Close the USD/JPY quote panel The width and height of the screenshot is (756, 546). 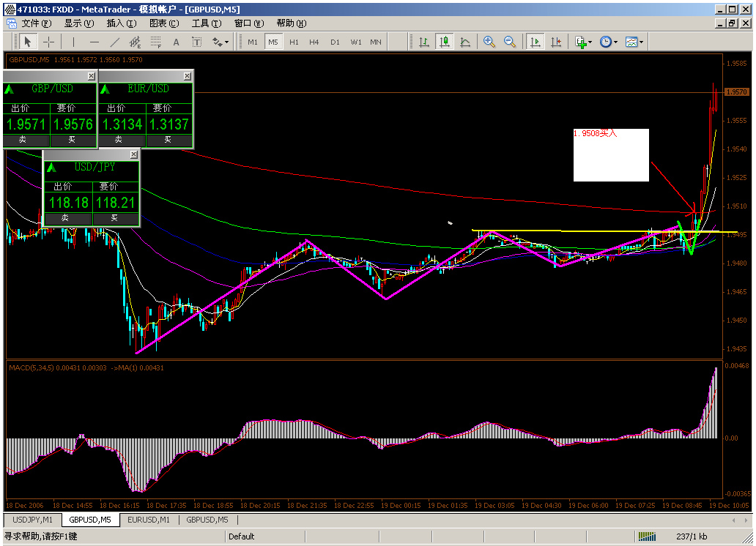click(133, 154)
